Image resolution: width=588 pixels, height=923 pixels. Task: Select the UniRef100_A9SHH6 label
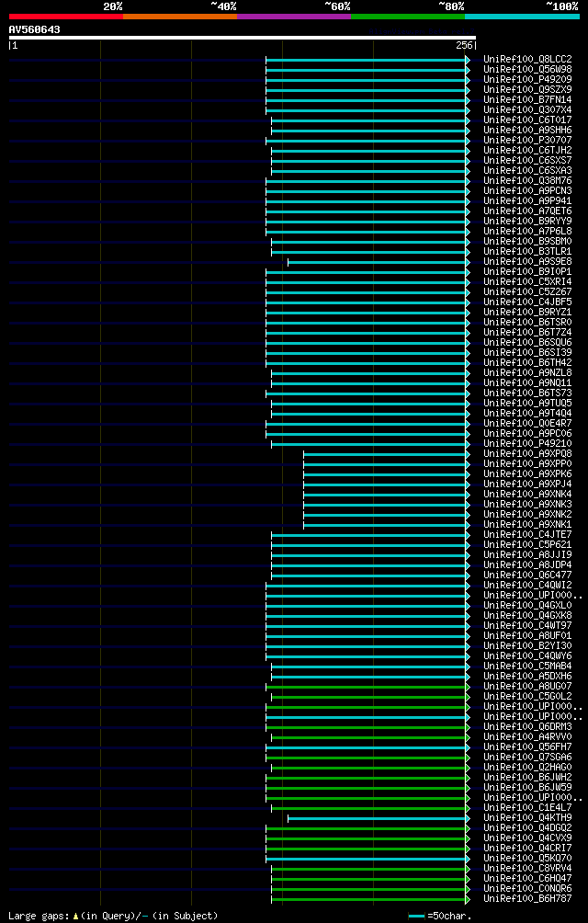tap(527, 131)
